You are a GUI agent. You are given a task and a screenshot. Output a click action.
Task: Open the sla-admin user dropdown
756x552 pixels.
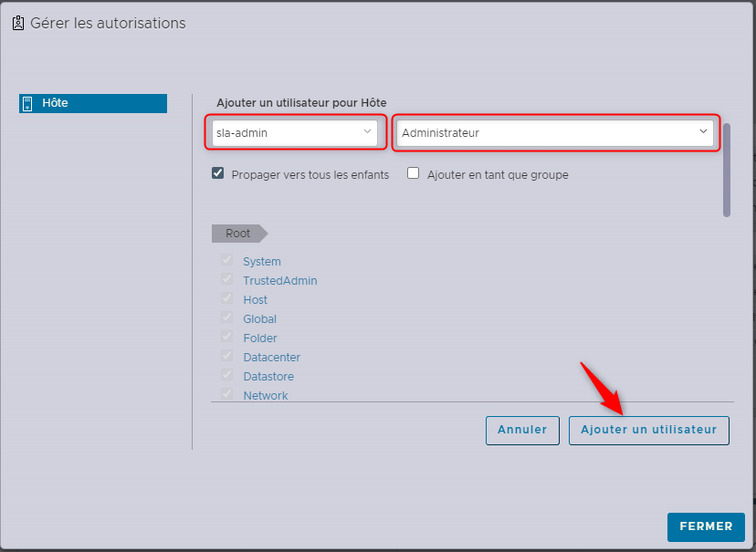click(294, 132)
